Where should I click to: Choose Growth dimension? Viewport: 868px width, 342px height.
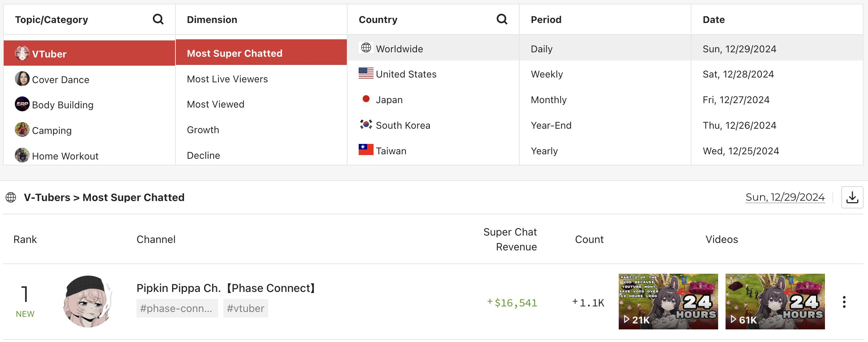(x=261, y=130)
